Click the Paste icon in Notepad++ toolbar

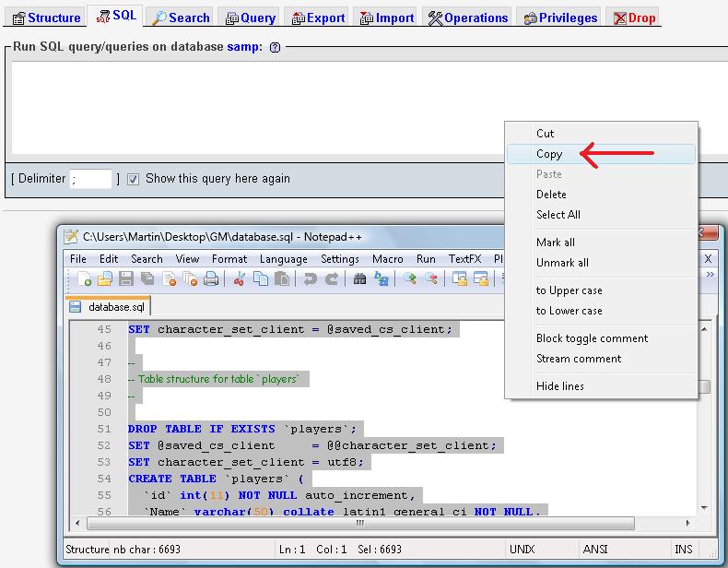click(282, 278)
